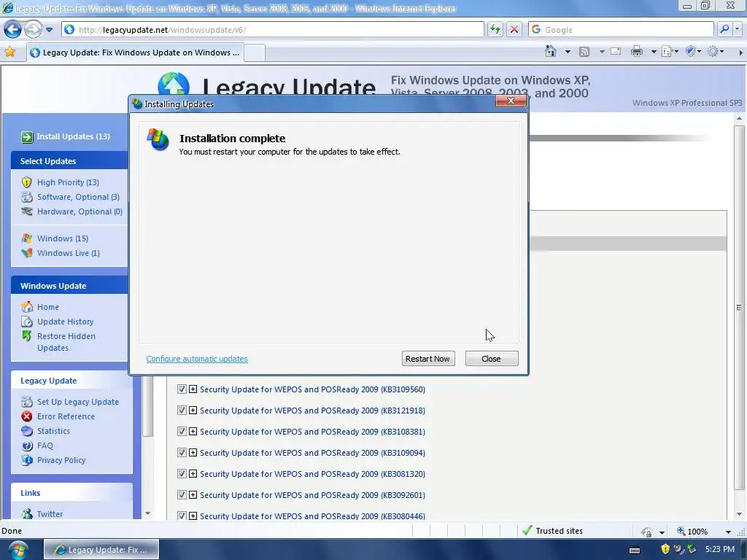Open recent pages dropdown arrow
The height and width of the screenshot is (560, 747).
coord(49,30)
